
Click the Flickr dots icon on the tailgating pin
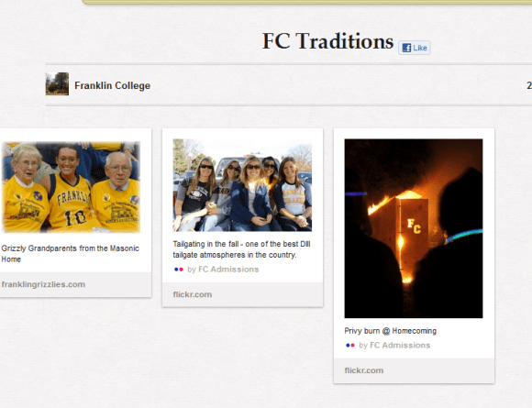coord(179,270)
